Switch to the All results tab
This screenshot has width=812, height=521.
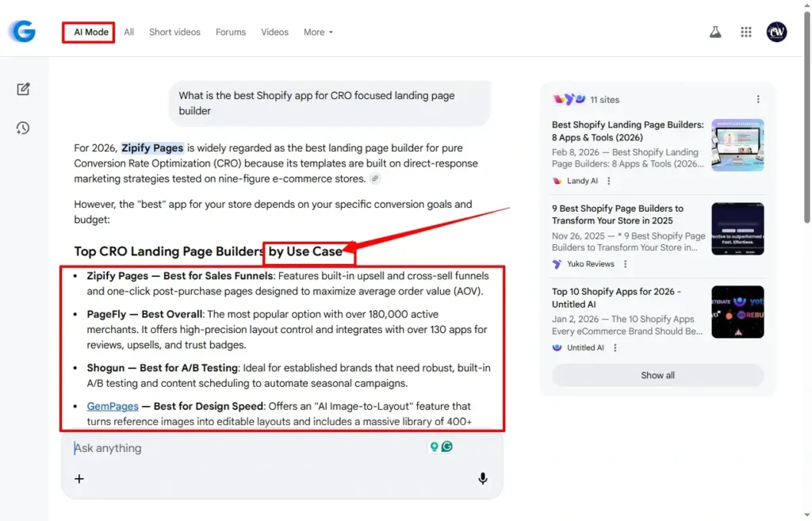click(x=128, y=32)
